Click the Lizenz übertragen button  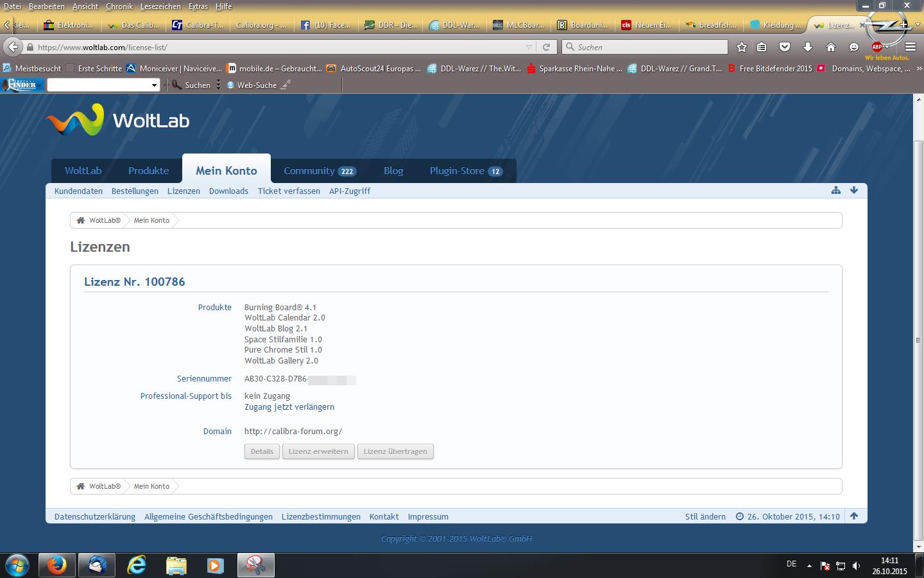(x=395, y=451)
